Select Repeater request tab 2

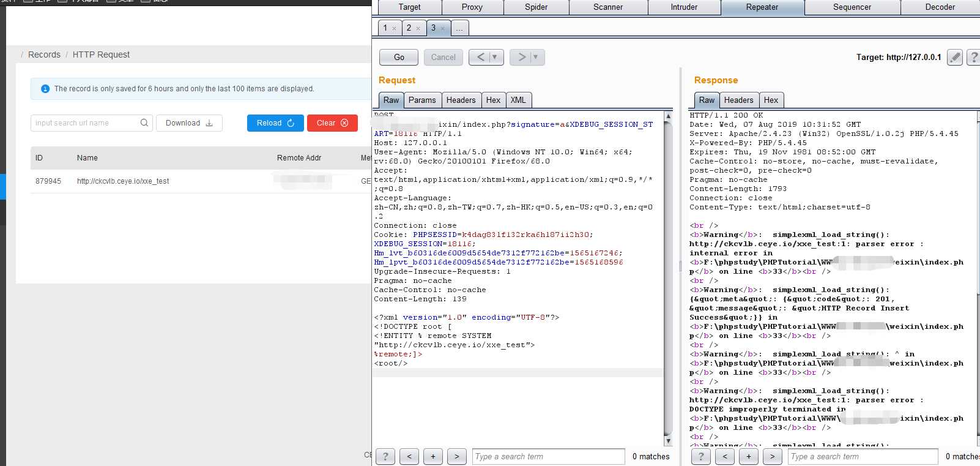409,28
